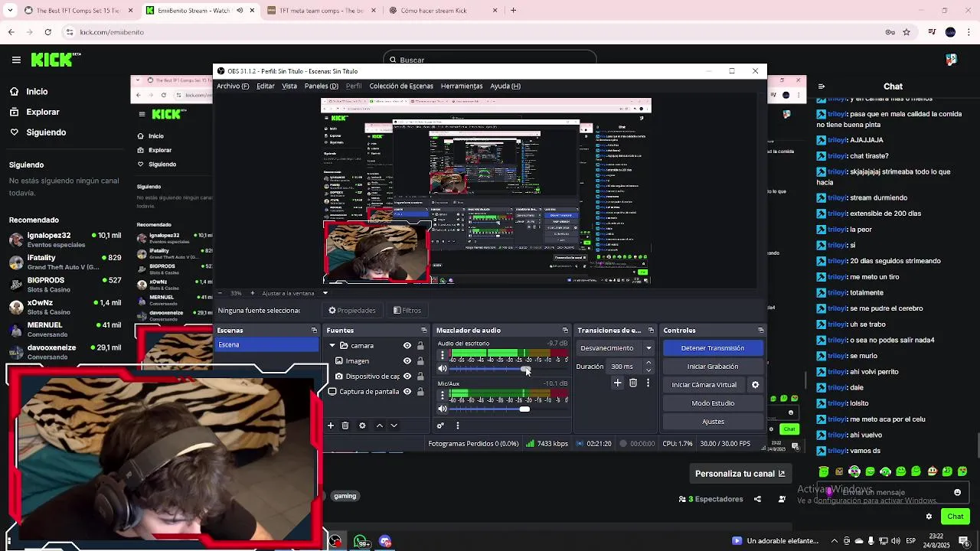Move source up with Fuentes up arrow

379,425
